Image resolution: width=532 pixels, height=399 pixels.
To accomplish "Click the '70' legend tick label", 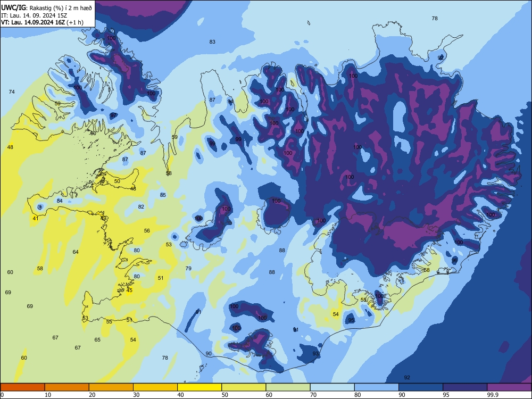I will [313, 395].
